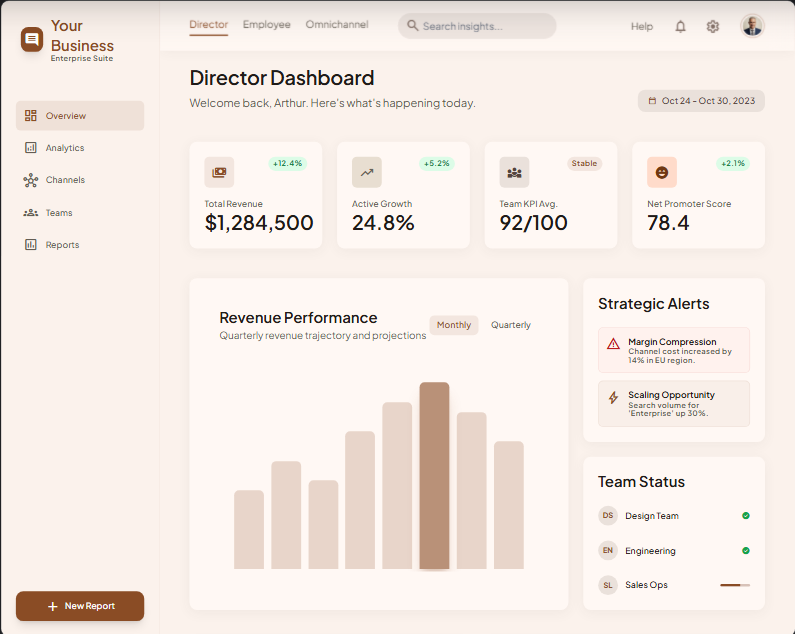
Task: Click the EN Engineering badge
Action: pyautogui.click(x=608, y=550)
